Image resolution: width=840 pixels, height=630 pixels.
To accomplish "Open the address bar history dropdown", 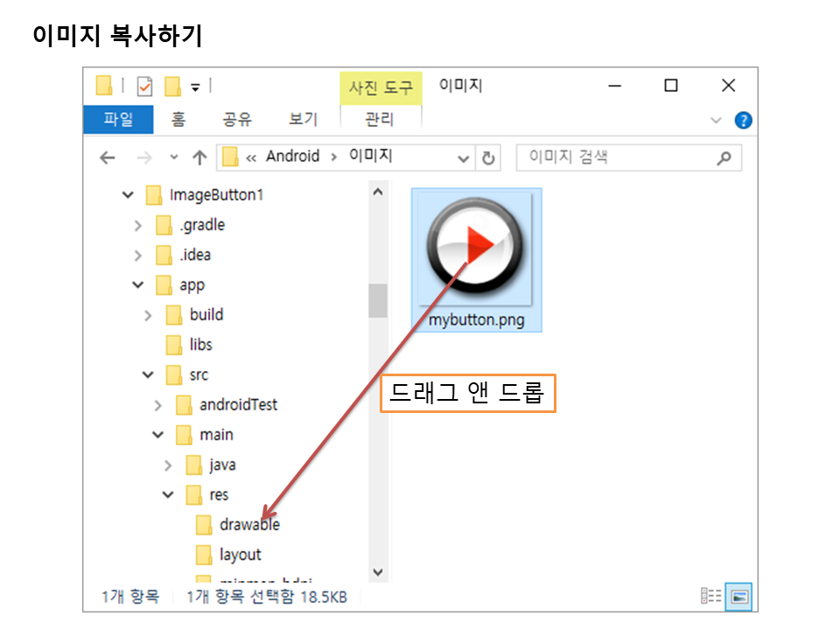I will coord(464,158).
